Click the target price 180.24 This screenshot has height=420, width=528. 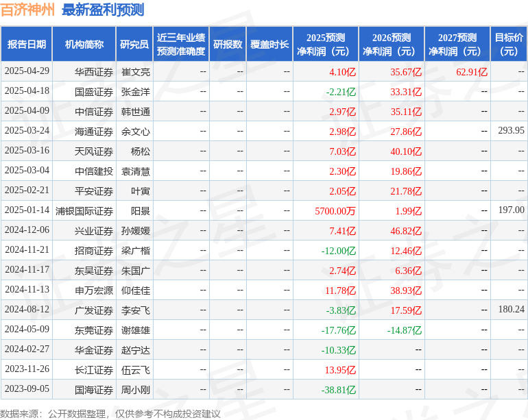(511, 309)
